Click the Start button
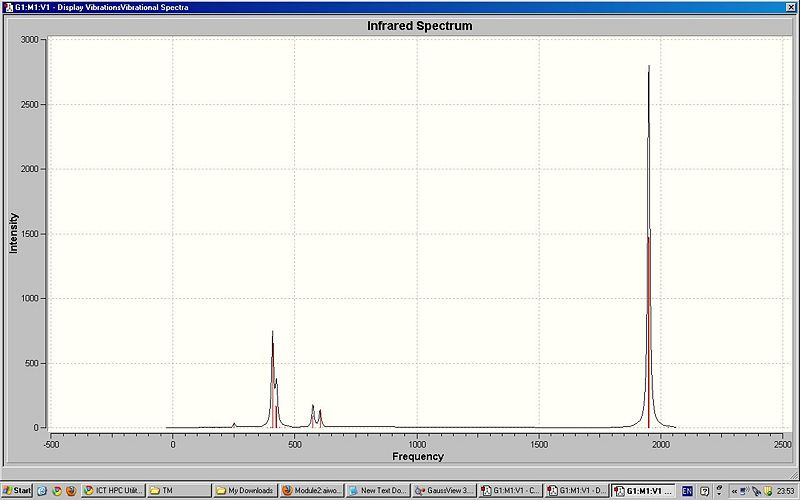 coord(16,490)
